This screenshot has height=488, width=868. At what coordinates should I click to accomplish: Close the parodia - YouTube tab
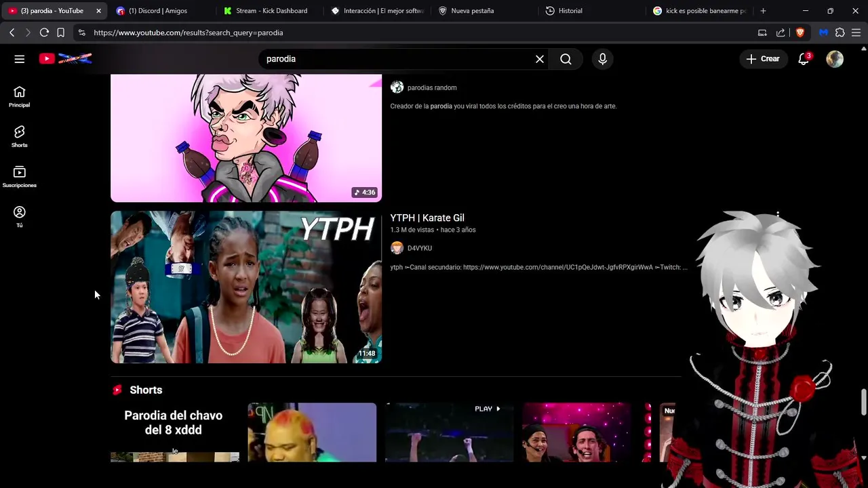(x=98, y=11)
